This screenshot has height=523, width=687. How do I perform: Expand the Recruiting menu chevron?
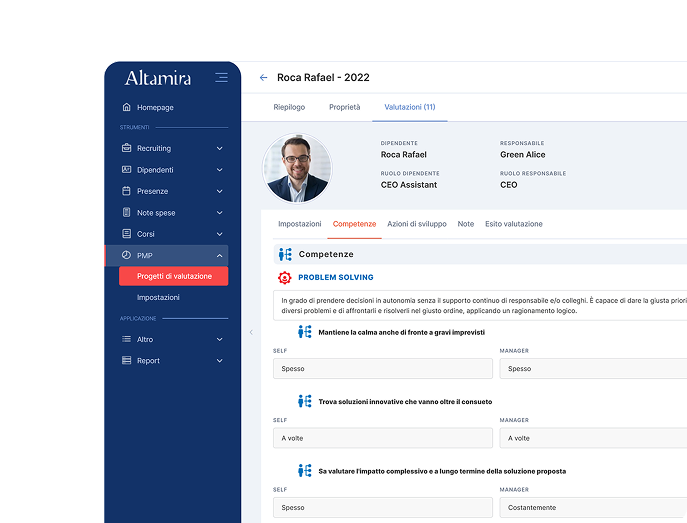coord(219,148)
